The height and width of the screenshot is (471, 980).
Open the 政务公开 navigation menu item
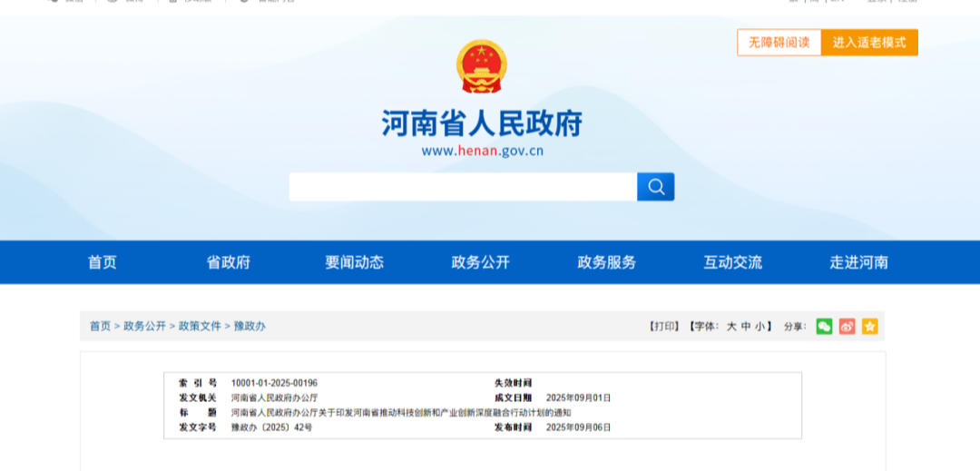click(x=481, y=262)
